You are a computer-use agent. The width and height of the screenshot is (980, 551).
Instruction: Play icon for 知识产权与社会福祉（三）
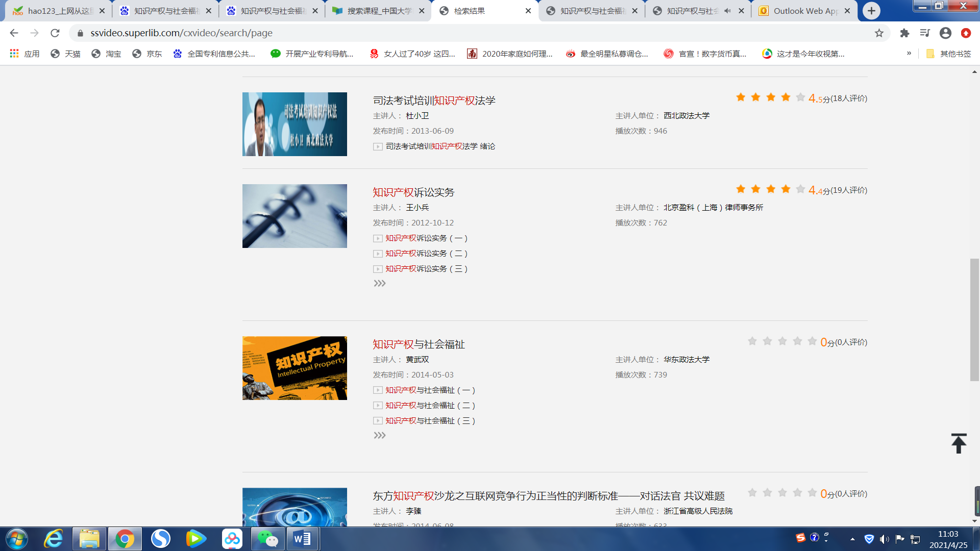tap(378, 421)
